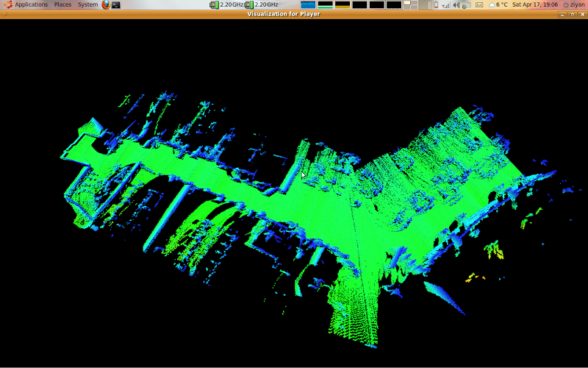Image resolution: width=588 pixels, height=368 pixels.
Task: Open the Places menu
Action: click(x=62, y=4)
